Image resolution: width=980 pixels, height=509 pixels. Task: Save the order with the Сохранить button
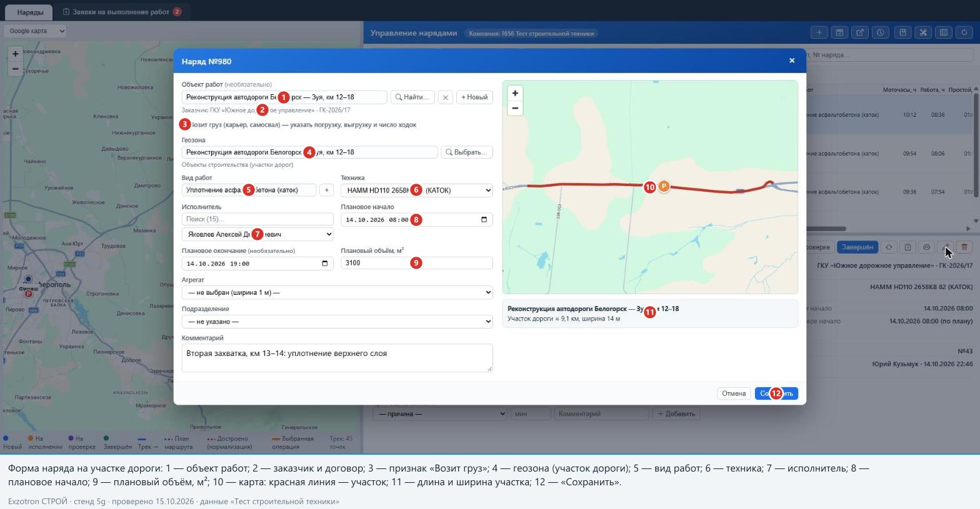click(x=776, y=393)
